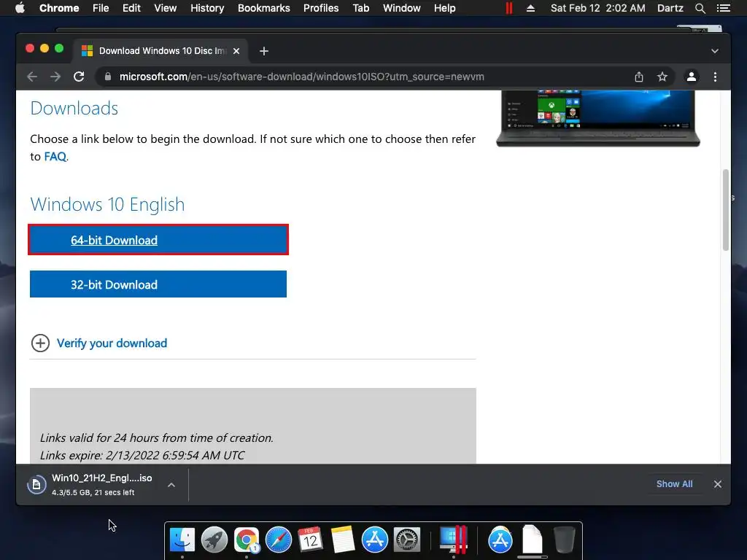747x560 pixels.
Task: Click the lock icon in address bar
Action: pyautogui.click(x=108, y=77)
